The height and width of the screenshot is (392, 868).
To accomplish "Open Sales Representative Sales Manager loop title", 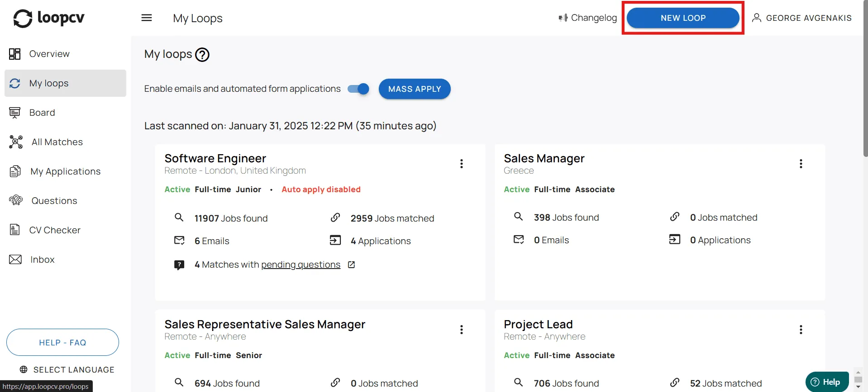I will click(265, 324).
